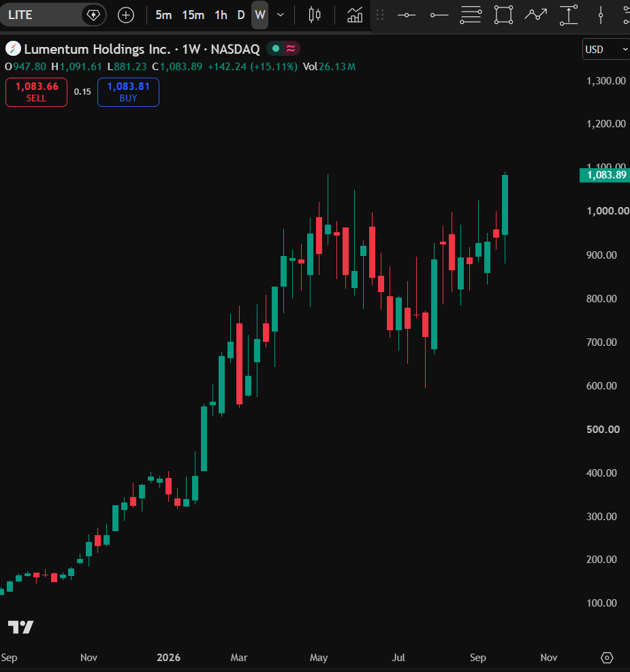Click the 500.00 price scale label

pos(603,430)
